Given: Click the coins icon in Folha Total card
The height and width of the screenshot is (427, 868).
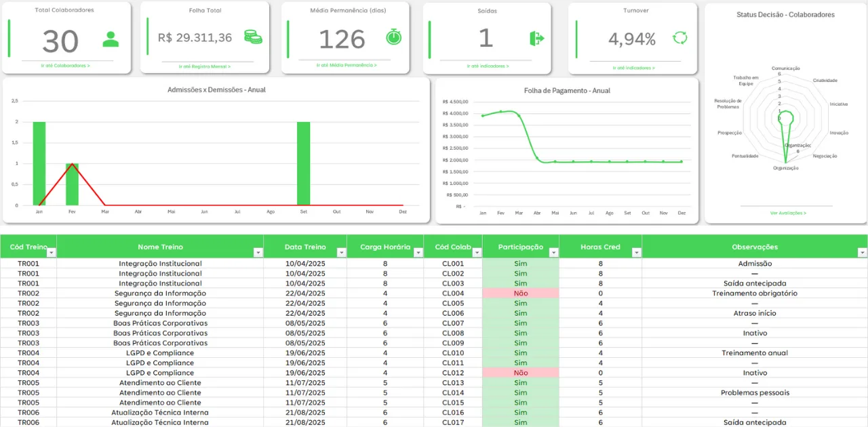Looking at the screenshot, I should [x=253, y=37].
